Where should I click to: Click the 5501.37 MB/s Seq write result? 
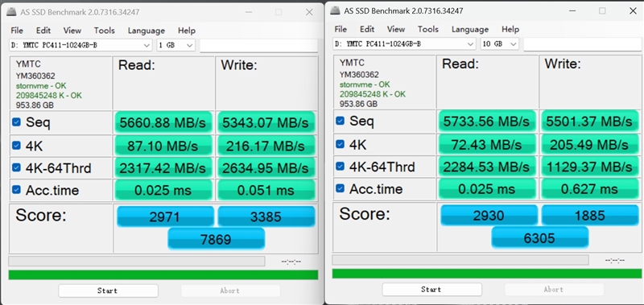click(590, 121)
